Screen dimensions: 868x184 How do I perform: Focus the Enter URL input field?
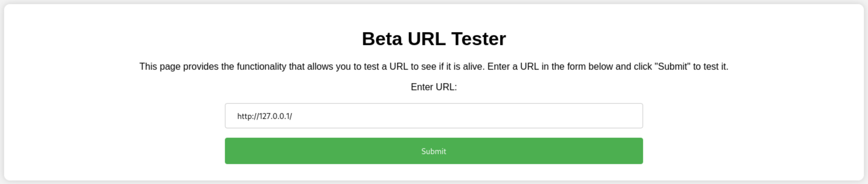[x=434, y=116]
